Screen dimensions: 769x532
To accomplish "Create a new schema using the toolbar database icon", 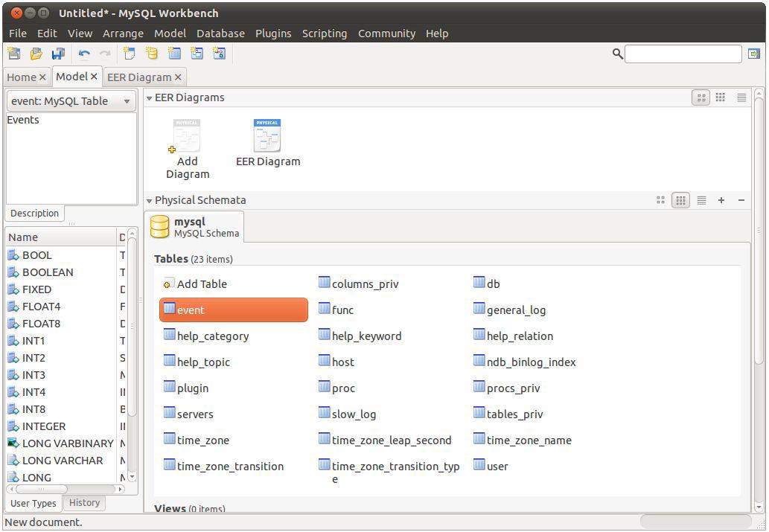I will click(152, 53).
